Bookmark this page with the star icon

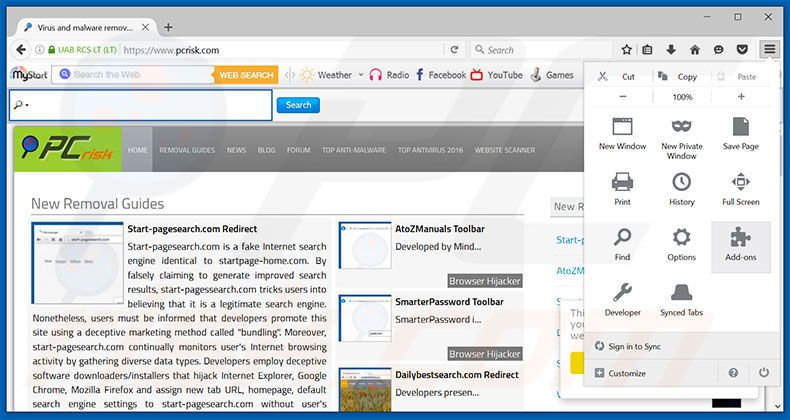(626, 49)
